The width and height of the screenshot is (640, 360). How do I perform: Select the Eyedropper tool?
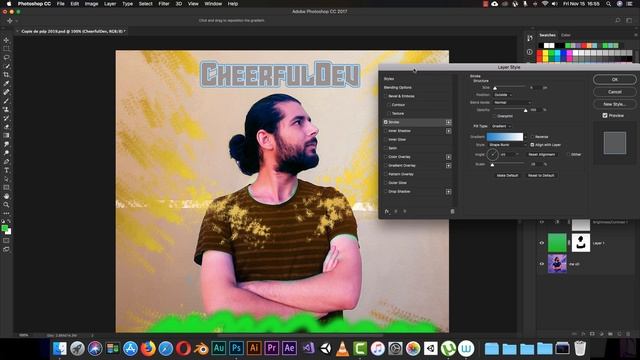point(6,83)
